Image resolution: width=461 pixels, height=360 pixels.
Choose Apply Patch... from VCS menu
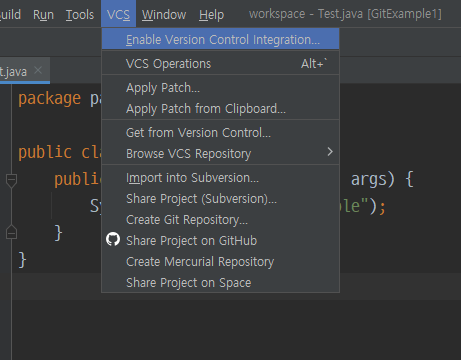220,88
